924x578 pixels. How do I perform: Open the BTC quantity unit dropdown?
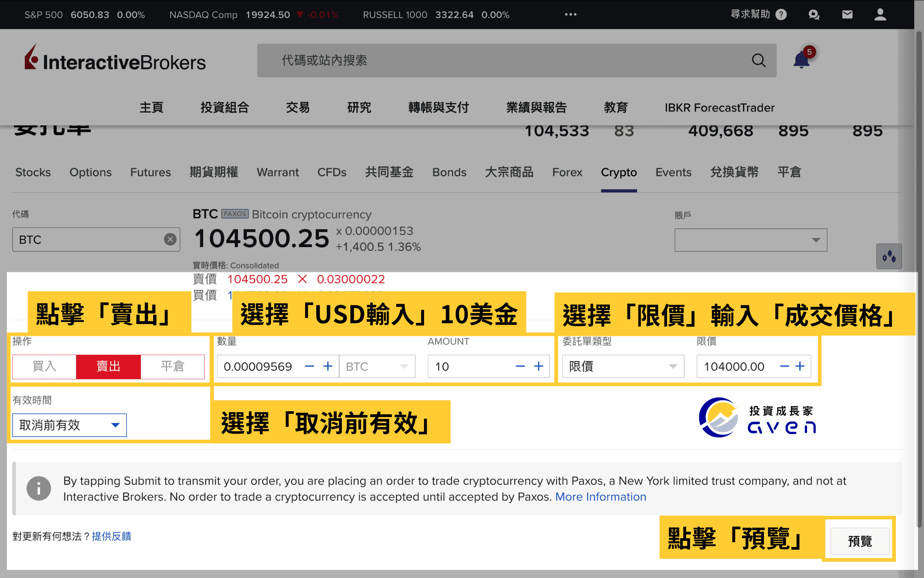[x=377, y=366]
